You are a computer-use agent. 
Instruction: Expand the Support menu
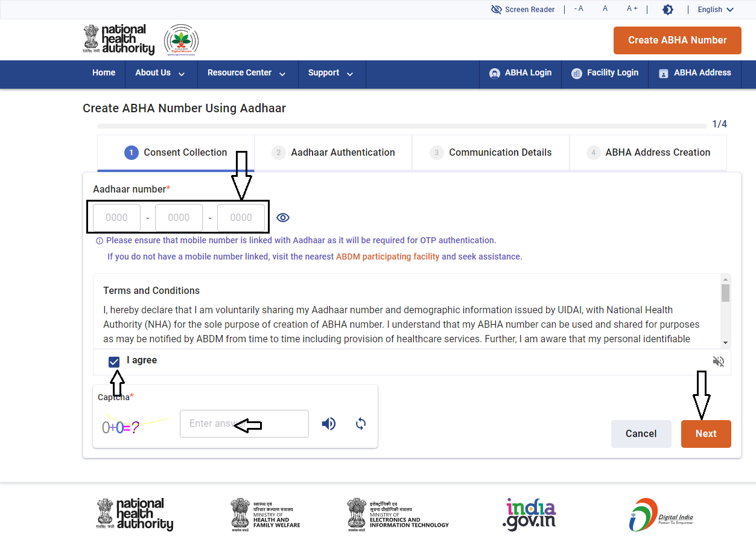pyautogui.click(x=331, y=73)
